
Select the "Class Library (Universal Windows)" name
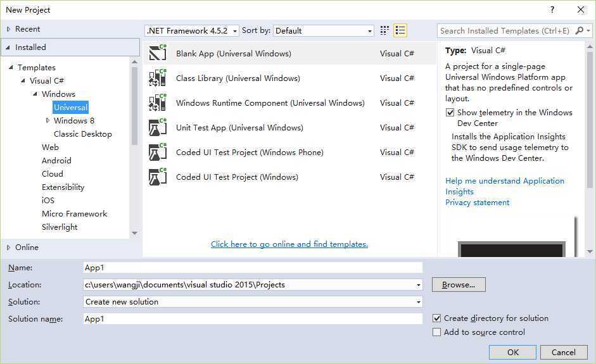(x=238, y=78)
